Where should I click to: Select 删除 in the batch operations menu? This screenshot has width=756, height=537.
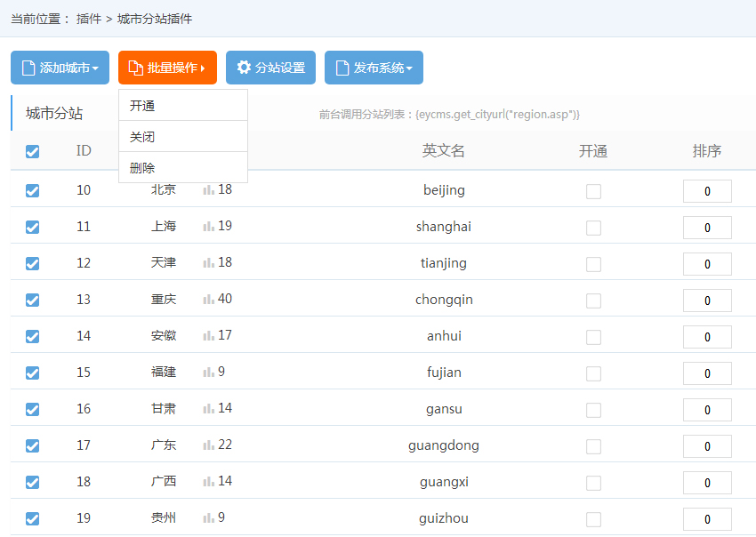pos(142,167)
